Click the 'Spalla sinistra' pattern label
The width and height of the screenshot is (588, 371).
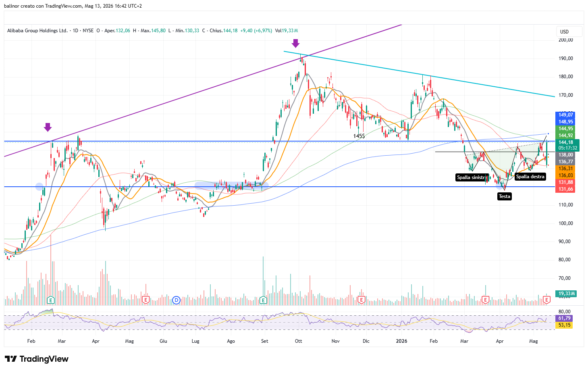[x=472, y=177]
